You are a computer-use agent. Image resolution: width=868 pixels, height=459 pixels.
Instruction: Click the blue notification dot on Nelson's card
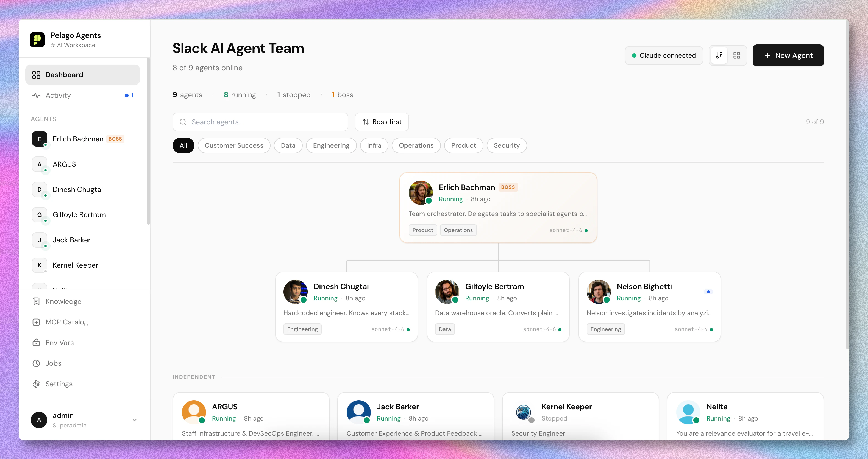tap(708, 292)
